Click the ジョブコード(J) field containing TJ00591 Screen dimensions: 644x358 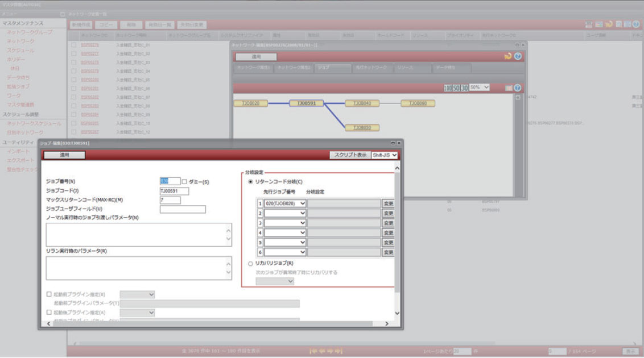click(174, 191)
